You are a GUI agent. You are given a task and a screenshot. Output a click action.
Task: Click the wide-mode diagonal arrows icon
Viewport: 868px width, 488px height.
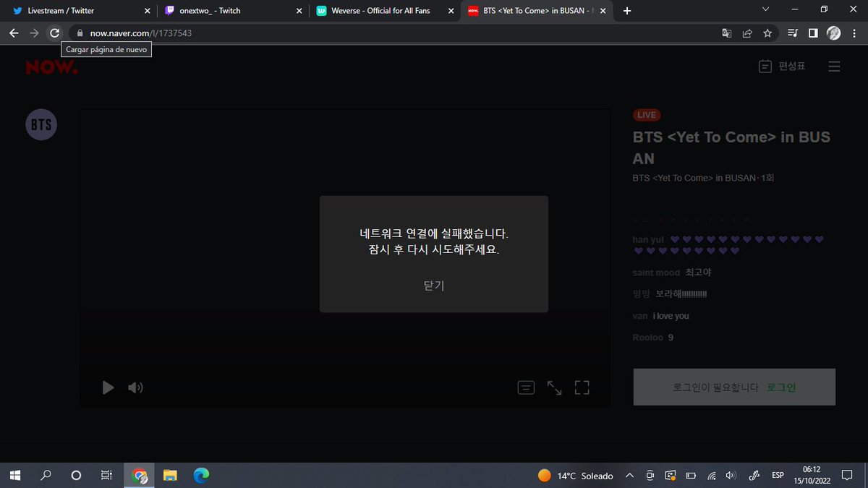coord(554,388)
